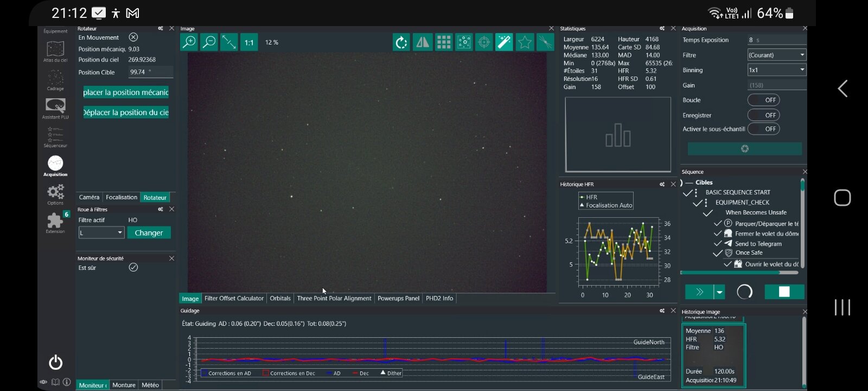Viewport: 868px width, 391px height.
Task: Toggle the auto-stretch magic wand icon
Action: coord(504,42)
